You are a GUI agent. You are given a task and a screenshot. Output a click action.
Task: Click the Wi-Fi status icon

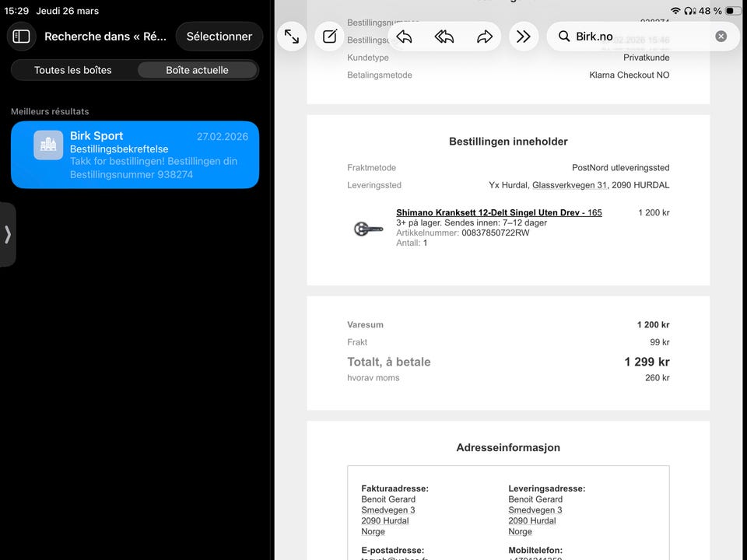tap(675, 10)
